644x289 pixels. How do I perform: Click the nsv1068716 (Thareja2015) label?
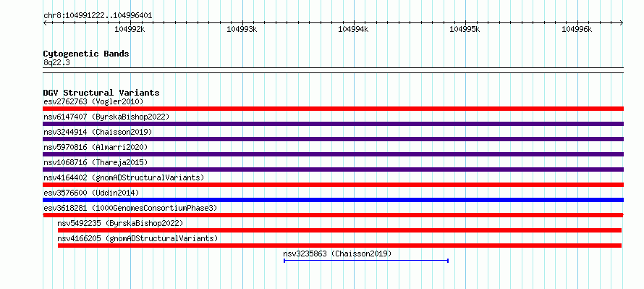coord(96,162)
